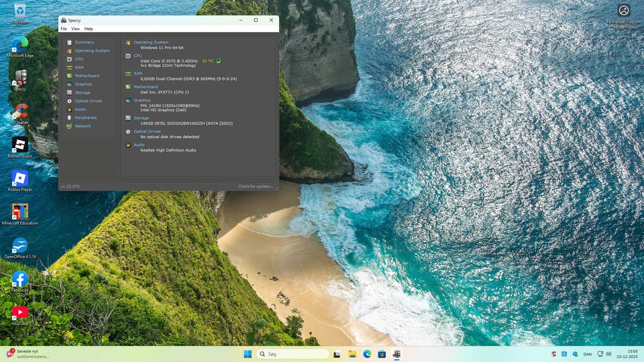The image size is (644, 362).
Task: Open Graphics section from sidebar icon
Action: (x=69, y=84)
